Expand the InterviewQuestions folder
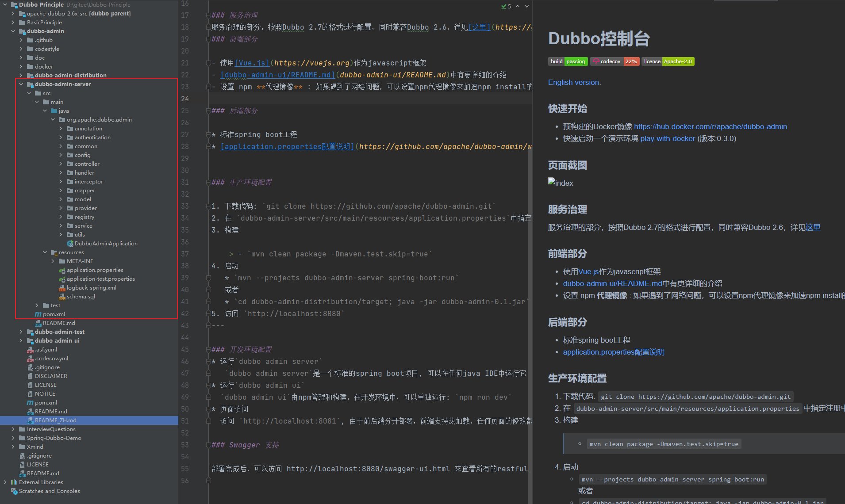This screenshot has width=845, height=504. pyautogui.click(x=13, y=429)
